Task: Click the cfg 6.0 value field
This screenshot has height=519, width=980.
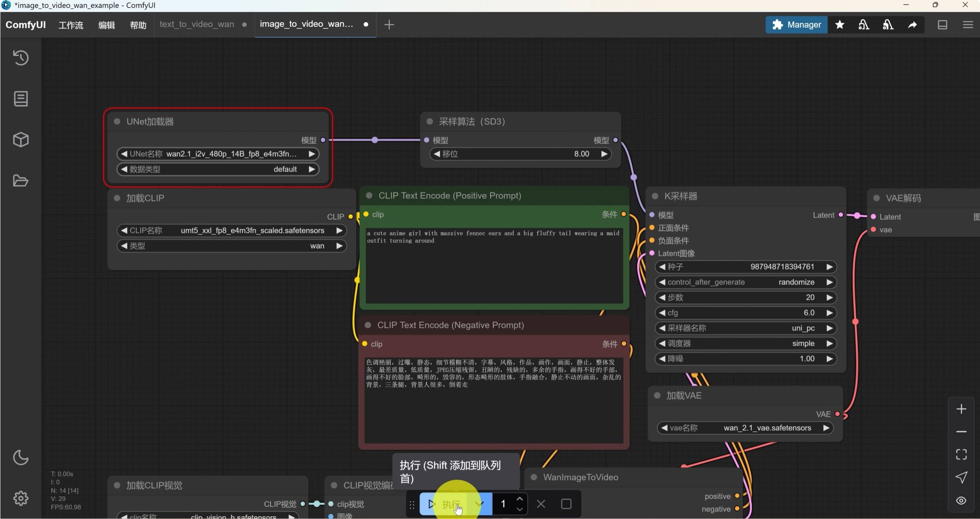Action: 746,313
